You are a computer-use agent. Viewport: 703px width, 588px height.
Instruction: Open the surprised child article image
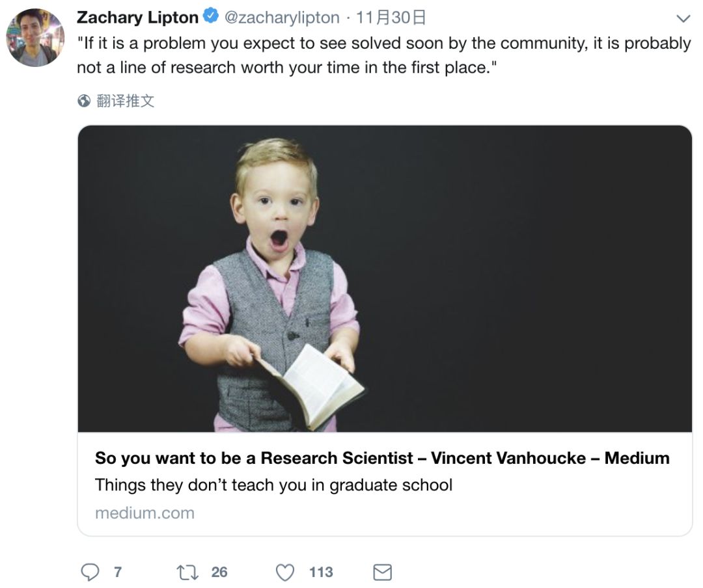click(x=384, y=278)
